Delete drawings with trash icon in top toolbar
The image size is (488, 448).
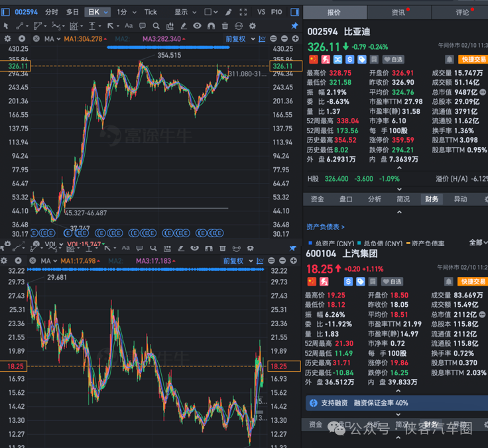225,26
